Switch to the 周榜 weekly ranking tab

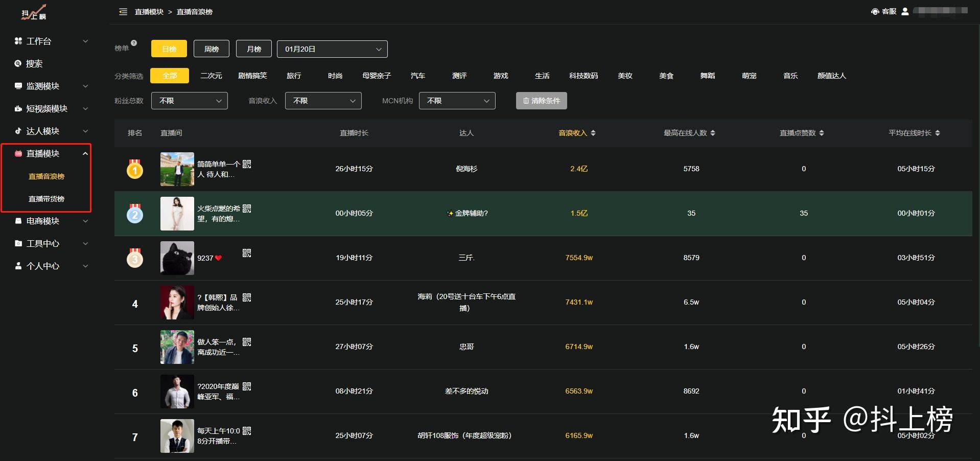211,49
